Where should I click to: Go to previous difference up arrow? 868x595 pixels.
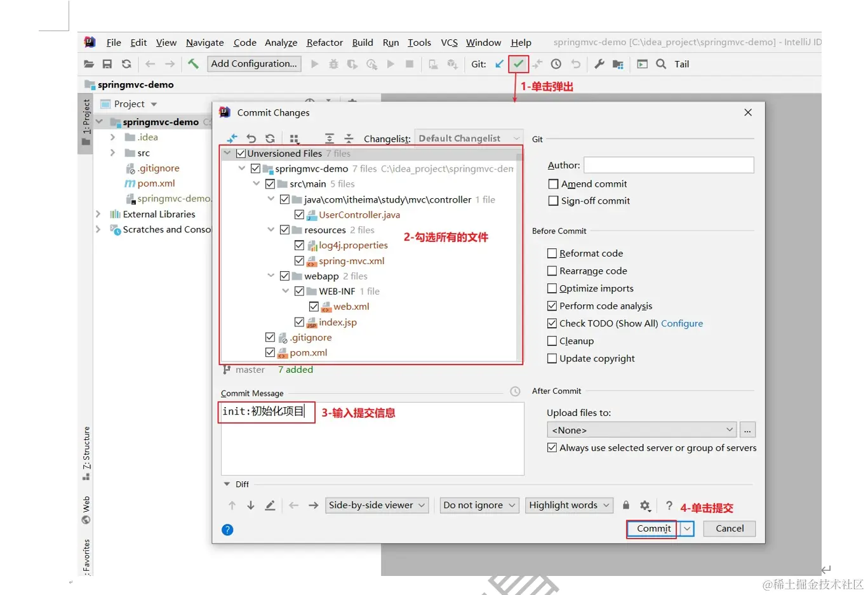pyautogui.click(x=232, y=505)
